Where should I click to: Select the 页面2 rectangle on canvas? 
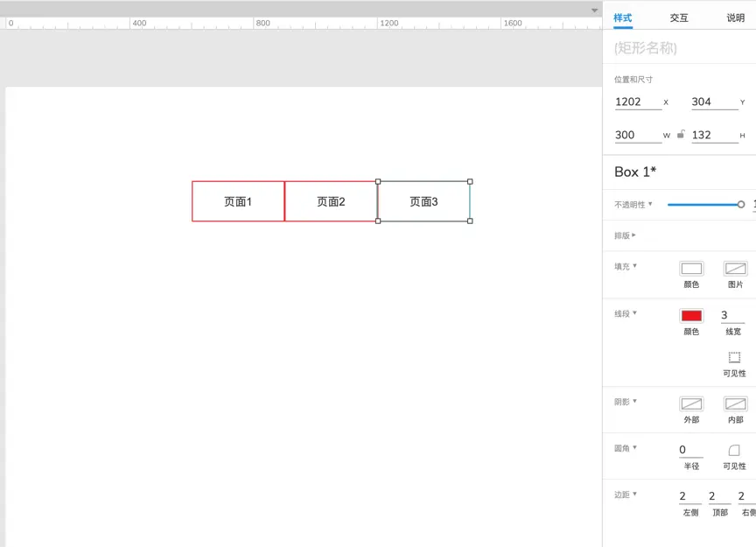(331, 201)
